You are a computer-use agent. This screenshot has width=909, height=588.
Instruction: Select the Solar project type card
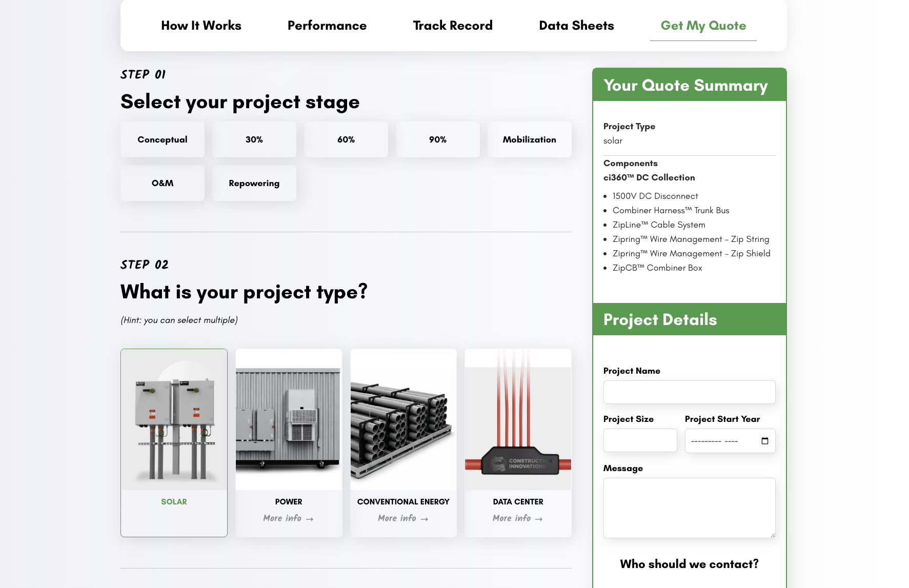[174, 442]
